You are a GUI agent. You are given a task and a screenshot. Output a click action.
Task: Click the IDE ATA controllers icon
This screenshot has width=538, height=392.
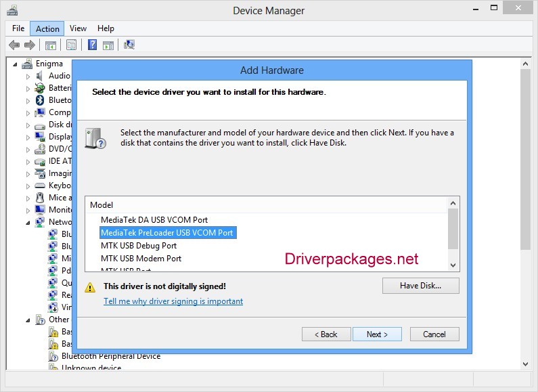[x=40, y=162]
